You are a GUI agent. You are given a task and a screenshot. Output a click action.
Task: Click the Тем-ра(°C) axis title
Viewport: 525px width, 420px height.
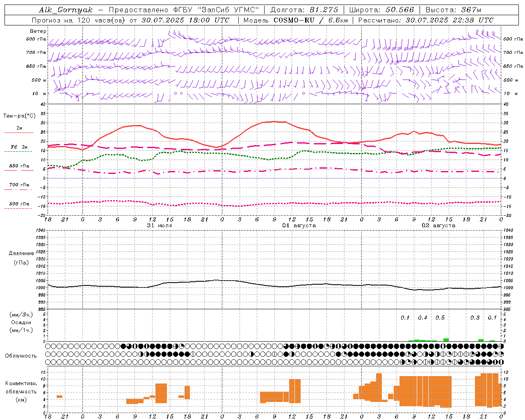(19, 116)
